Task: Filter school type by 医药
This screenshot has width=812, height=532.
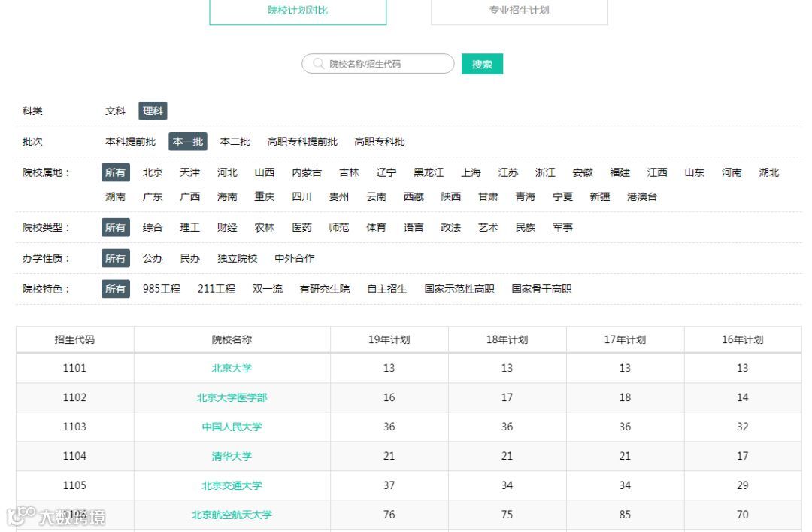Action: tap(302, 228)
